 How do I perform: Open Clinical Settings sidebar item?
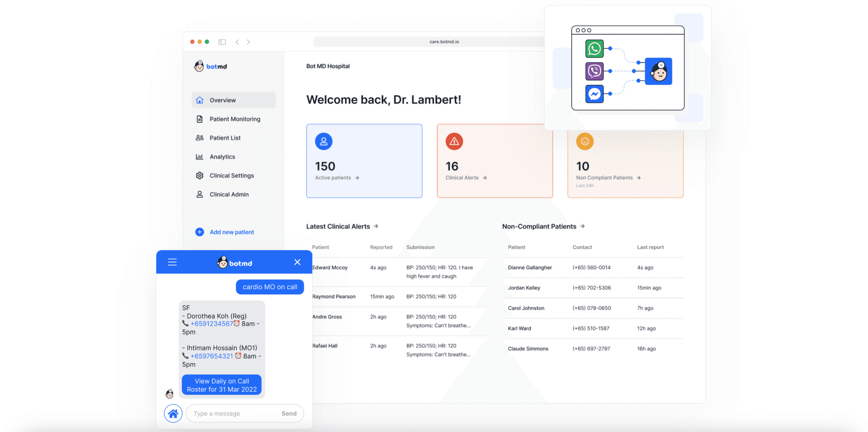click(x=231, y=175)
